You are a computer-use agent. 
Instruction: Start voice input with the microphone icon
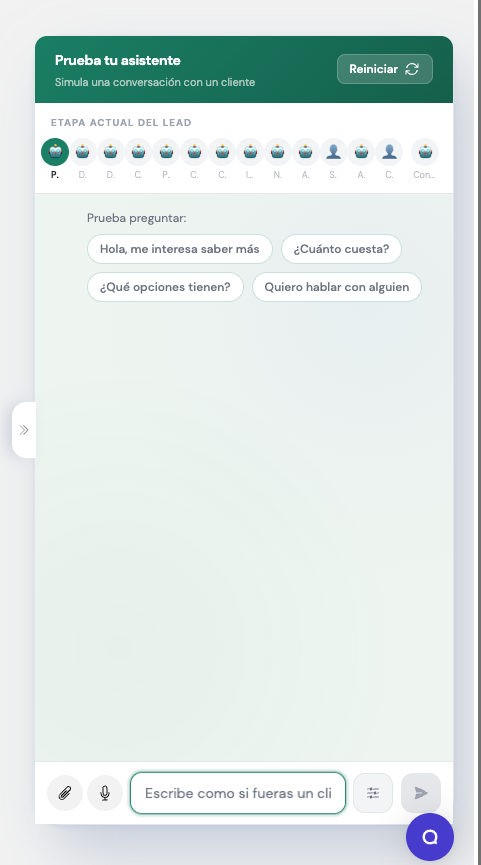click(105, 793)
